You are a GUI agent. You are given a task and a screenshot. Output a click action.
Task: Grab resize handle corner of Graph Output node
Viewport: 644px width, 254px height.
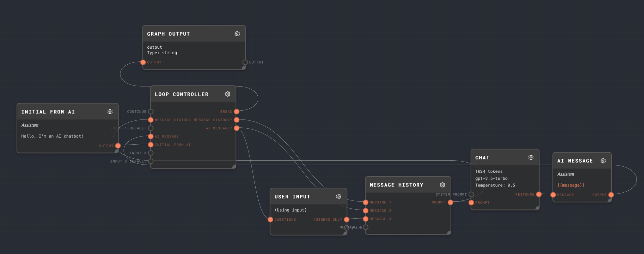(x=244, y=68)
